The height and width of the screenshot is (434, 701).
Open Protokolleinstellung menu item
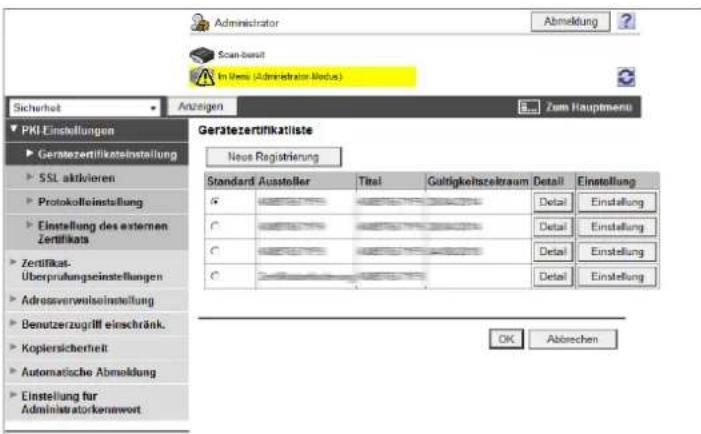tap(96, 202)
